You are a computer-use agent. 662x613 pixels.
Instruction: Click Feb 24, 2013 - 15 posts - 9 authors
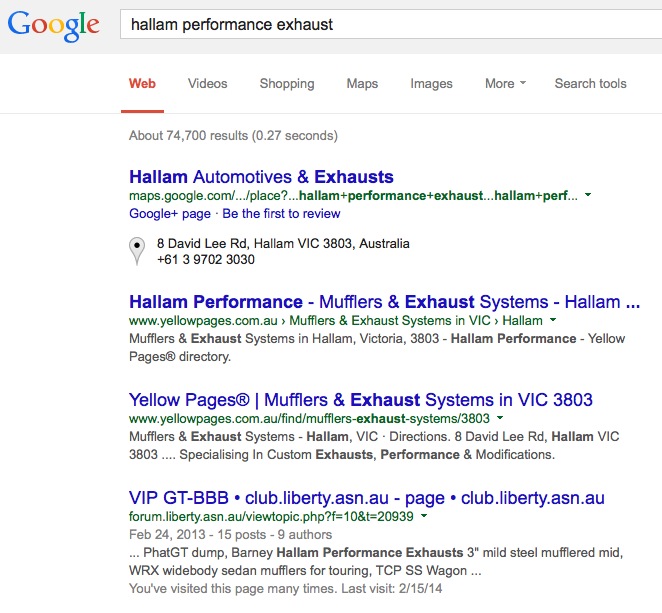click(x=231, y=534)
